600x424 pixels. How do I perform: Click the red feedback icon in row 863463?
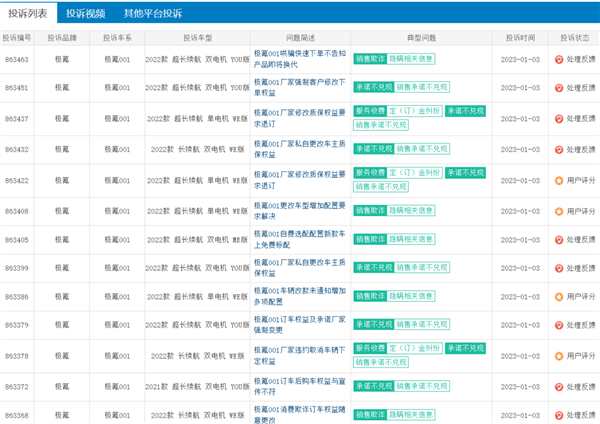tap(559, 59)
